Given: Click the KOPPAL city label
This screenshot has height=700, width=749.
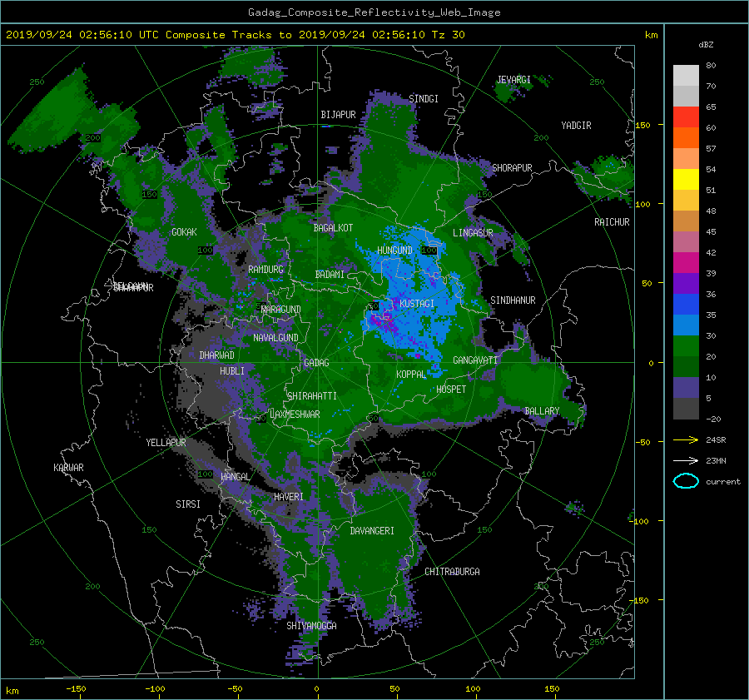Looking at the screenshot, I should 411,375.
